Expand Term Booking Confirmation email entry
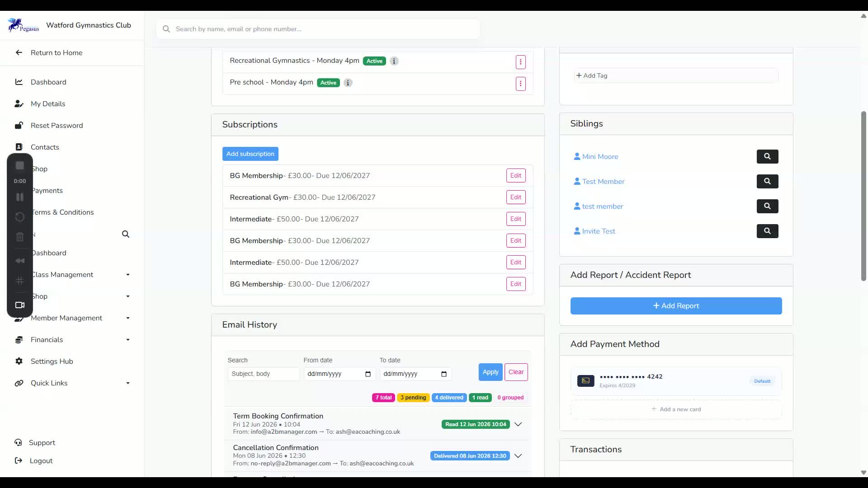 coord(518,424)
